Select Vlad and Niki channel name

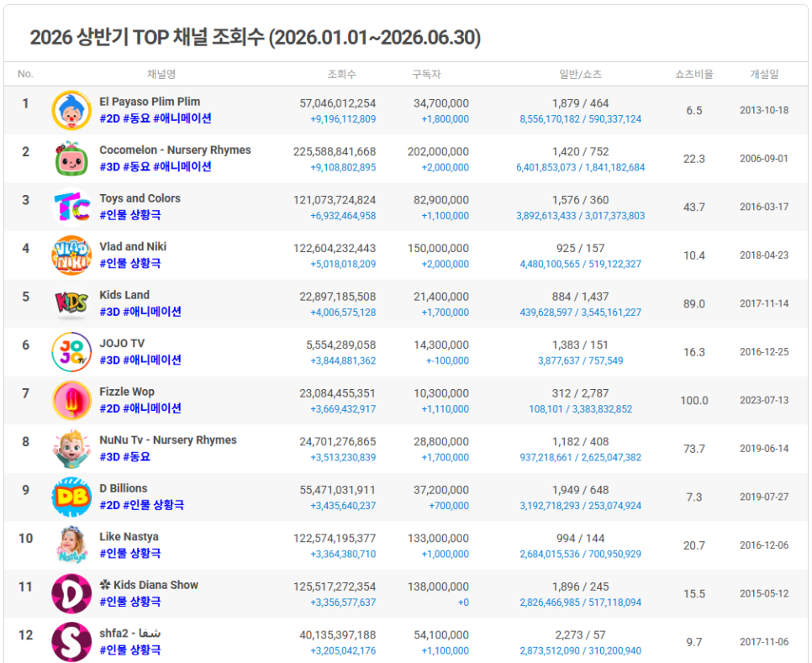pyautogui.click(x=133, y=246)
